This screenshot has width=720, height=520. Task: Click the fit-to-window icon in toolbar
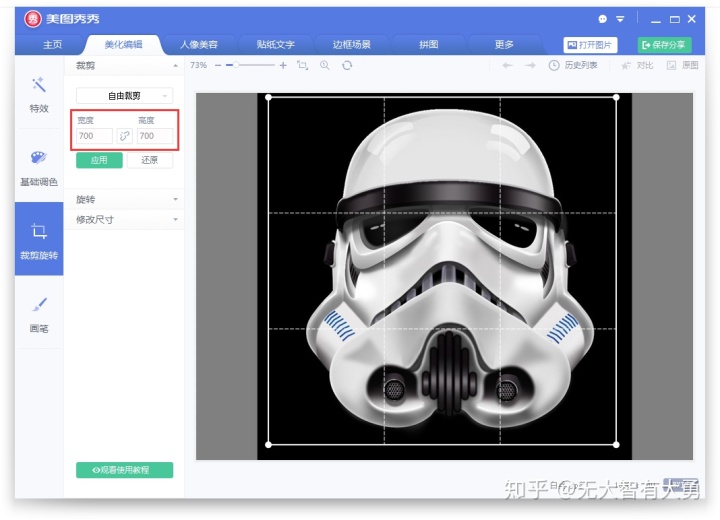click(x=303, y=66)
